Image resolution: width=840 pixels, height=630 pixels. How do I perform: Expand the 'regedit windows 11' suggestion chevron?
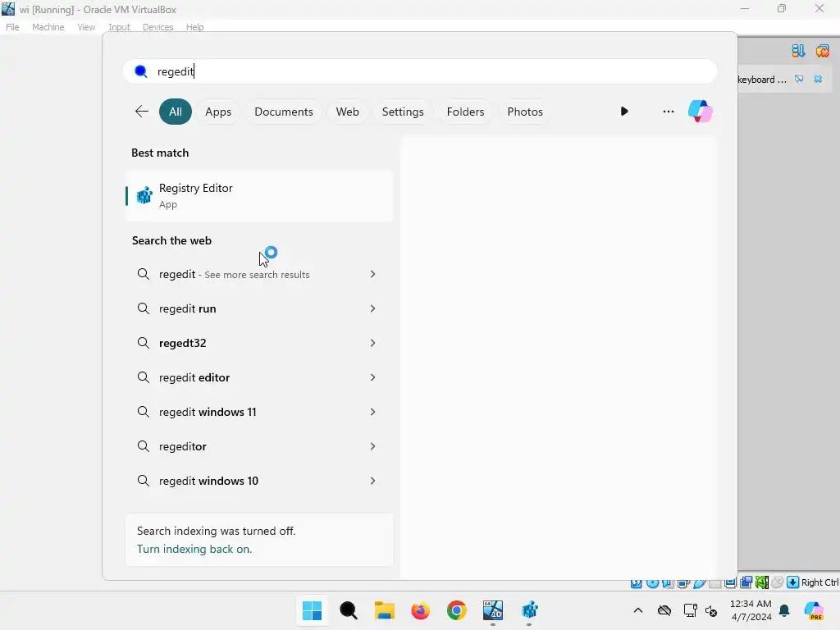[x=373, y=412]
